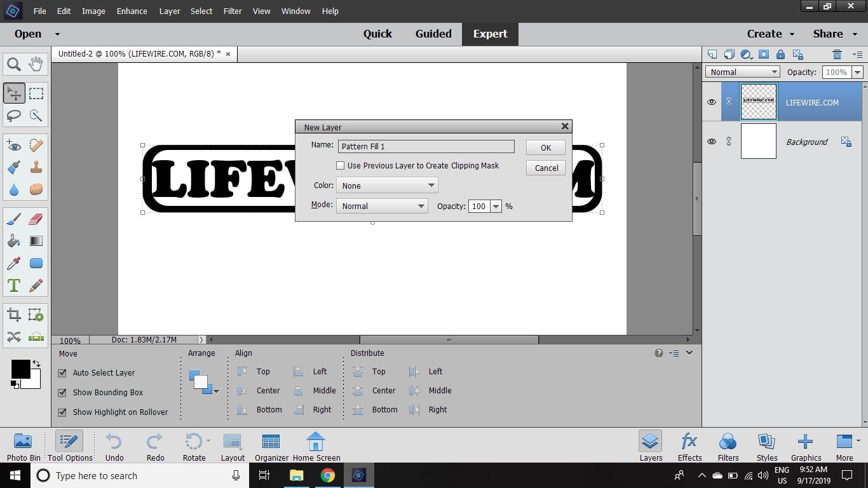The image size is (868, 488).
Task: Hide the Background layer
Action: (712, 142)
